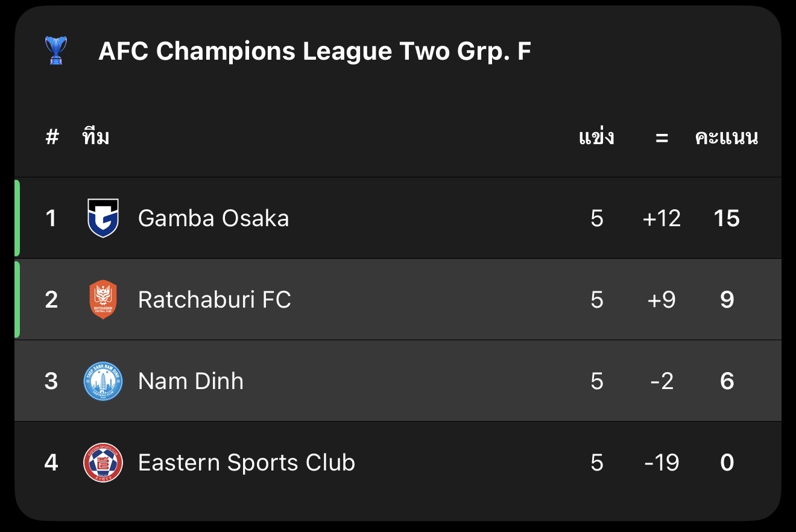This screenshot has width=796, height=532.
Task: Click Nam Dinh's 6 points value
Action: tap(727, 381)
